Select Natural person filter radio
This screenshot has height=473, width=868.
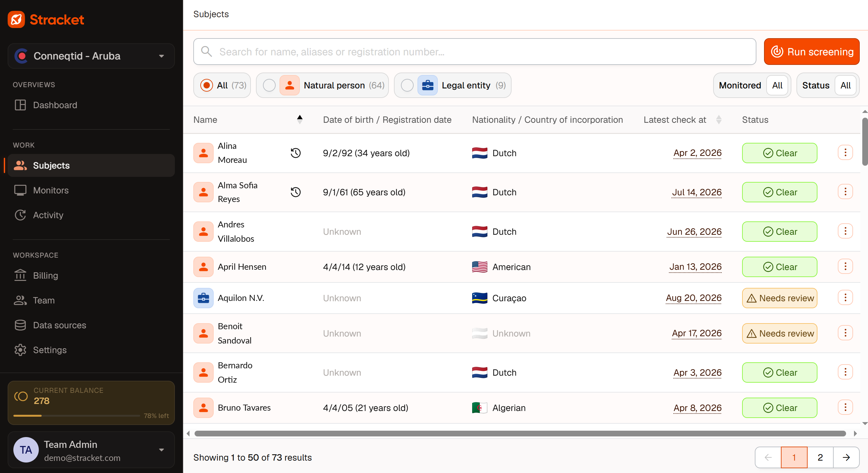pyautogui.click(x=269, y=85)
